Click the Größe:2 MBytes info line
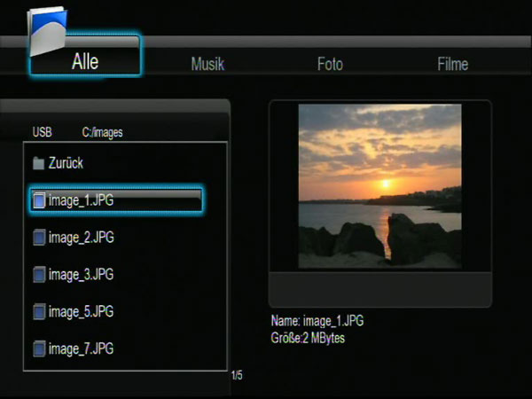The image size is (532, 399). click(308, 338)
